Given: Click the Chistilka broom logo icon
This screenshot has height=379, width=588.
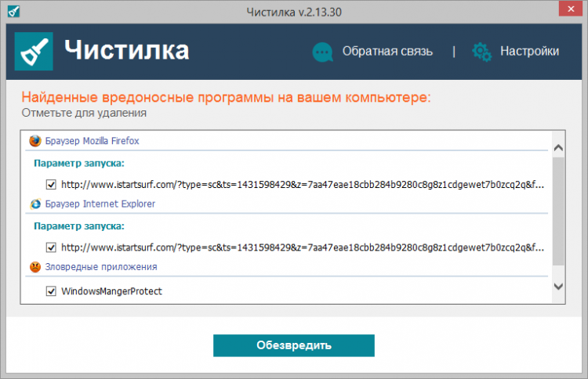Looking at the screenshot, I should click(34, 52).
